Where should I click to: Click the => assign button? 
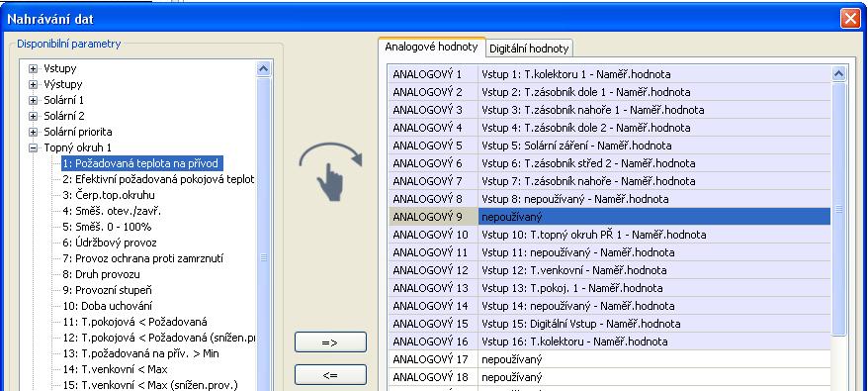(330, 342)
